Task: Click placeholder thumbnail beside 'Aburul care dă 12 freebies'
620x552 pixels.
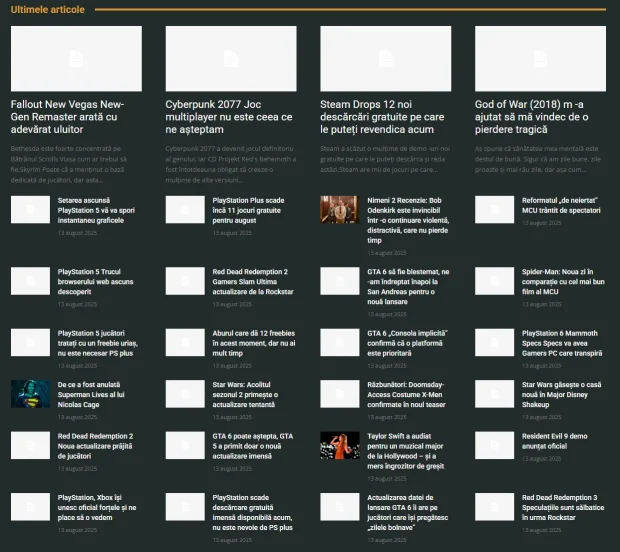Action: 185,342
